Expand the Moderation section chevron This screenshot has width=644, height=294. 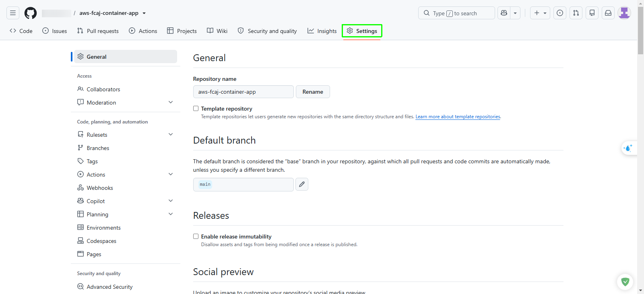[171, 103]
